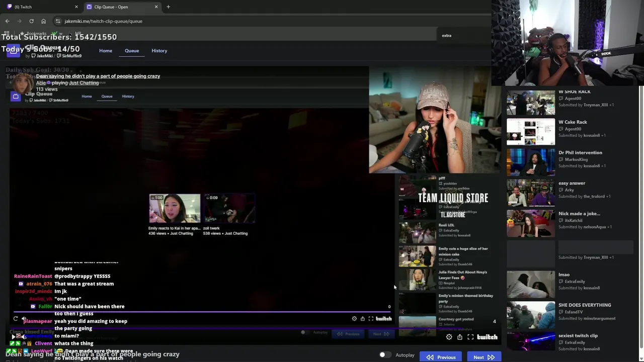Image resolution: width=644 pixels, height=362 pixels.
Task: Open JakeMiki GitHub link in header
Action: point(42,56)
